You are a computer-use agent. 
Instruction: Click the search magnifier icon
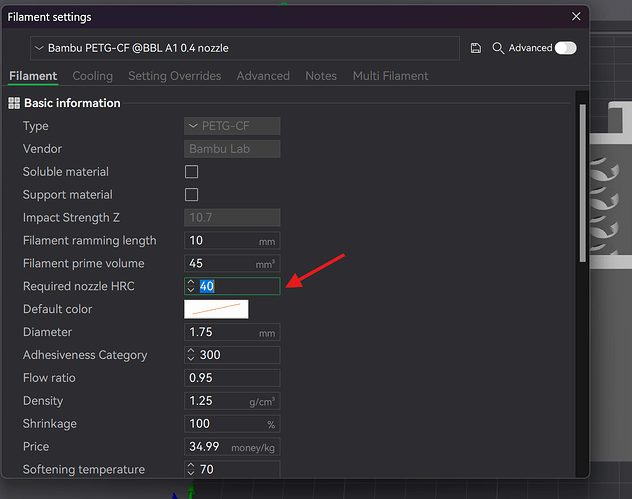498,48
